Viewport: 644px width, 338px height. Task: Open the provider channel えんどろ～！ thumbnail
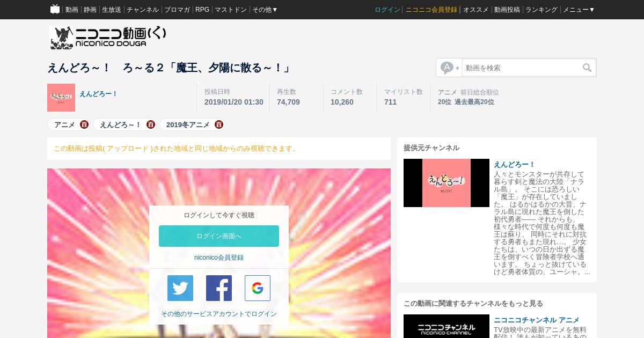click(x=447, y=183)
